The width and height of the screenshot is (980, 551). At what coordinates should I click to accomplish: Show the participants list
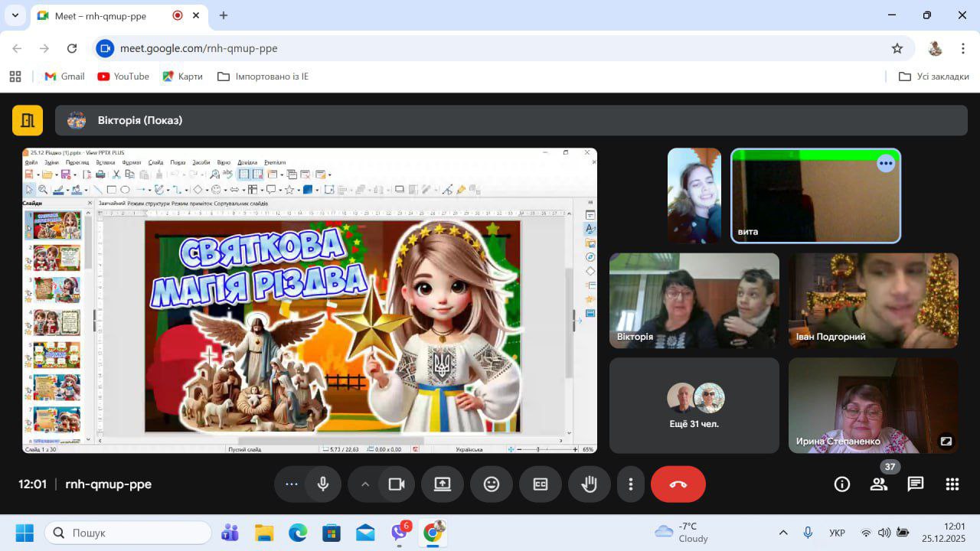tap(879, 484)
